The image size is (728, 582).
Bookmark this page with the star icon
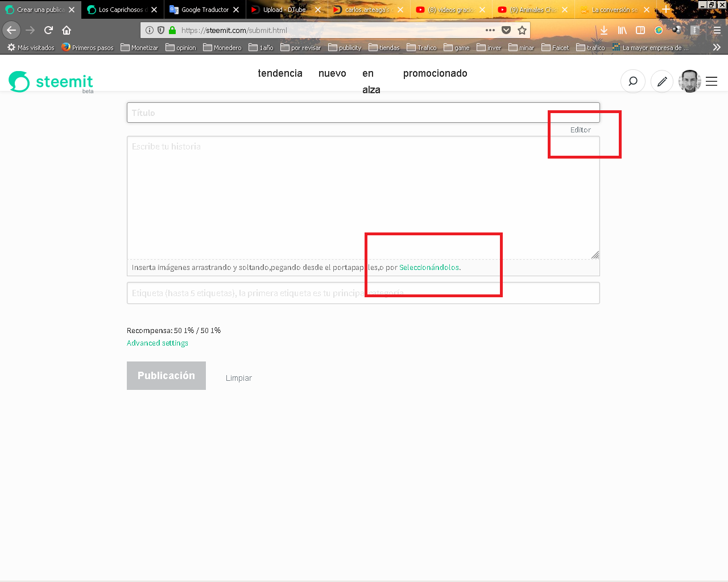[x=522, y=30]
